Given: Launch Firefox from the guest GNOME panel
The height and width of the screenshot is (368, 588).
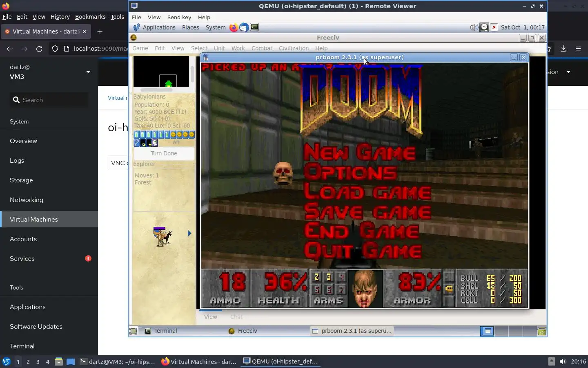Looking at the screenshot, I should (x=234, y=27).
